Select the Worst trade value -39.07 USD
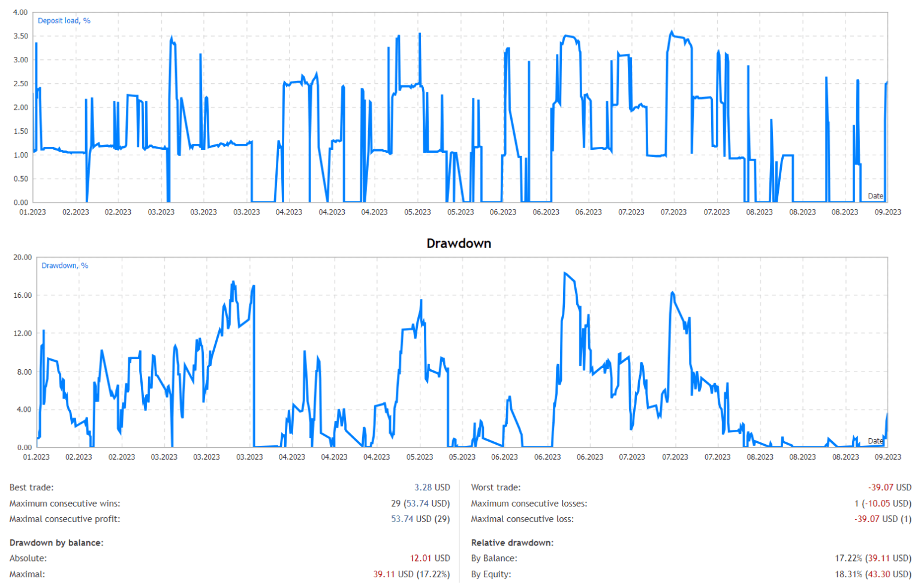The image size is (921, 588). [889, 487]
